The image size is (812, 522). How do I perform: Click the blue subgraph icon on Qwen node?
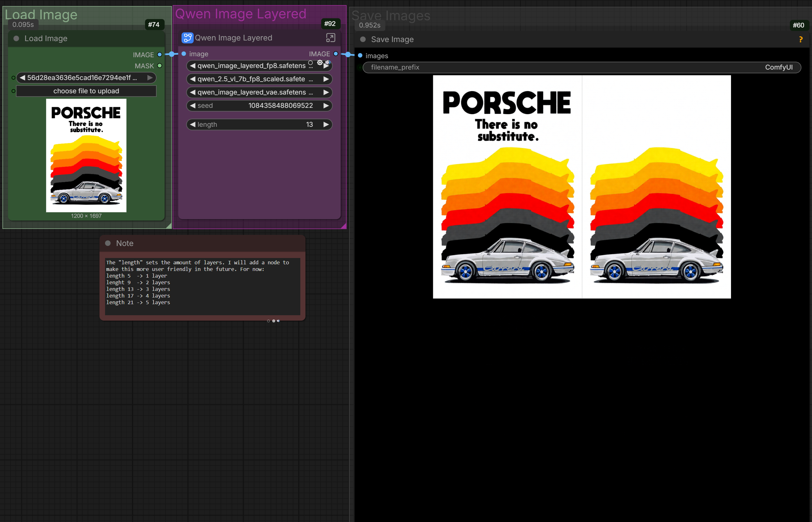pos(187,38)
